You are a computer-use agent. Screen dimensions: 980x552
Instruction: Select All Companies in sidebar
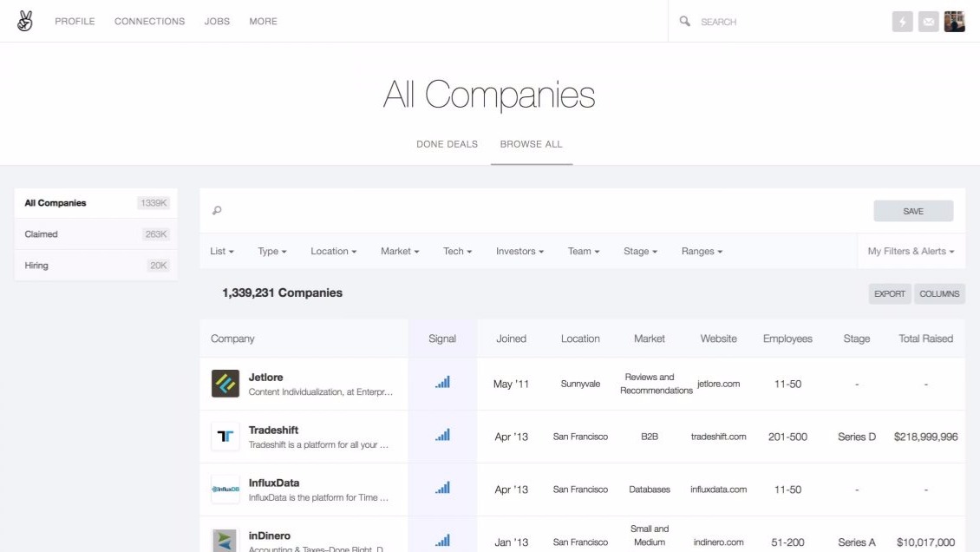tap(95, 203)
